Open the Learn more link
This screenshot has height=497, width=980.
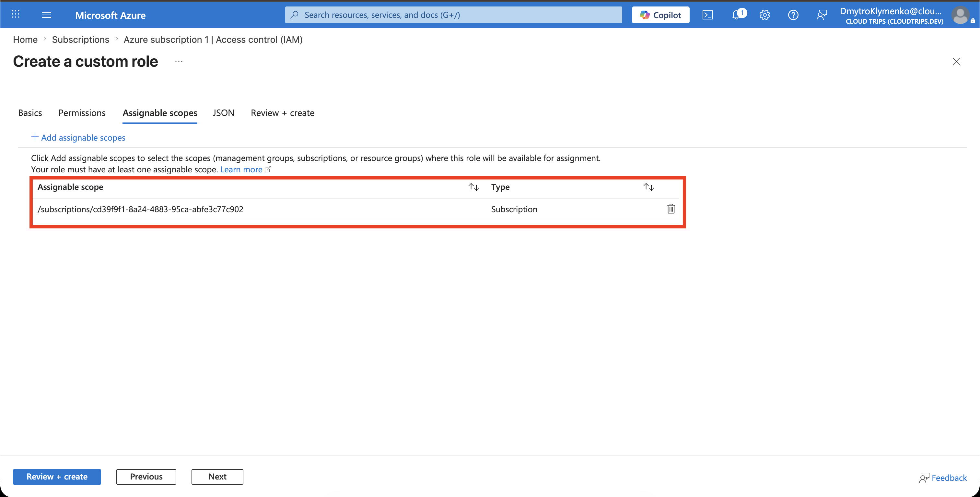coord(241,169)
